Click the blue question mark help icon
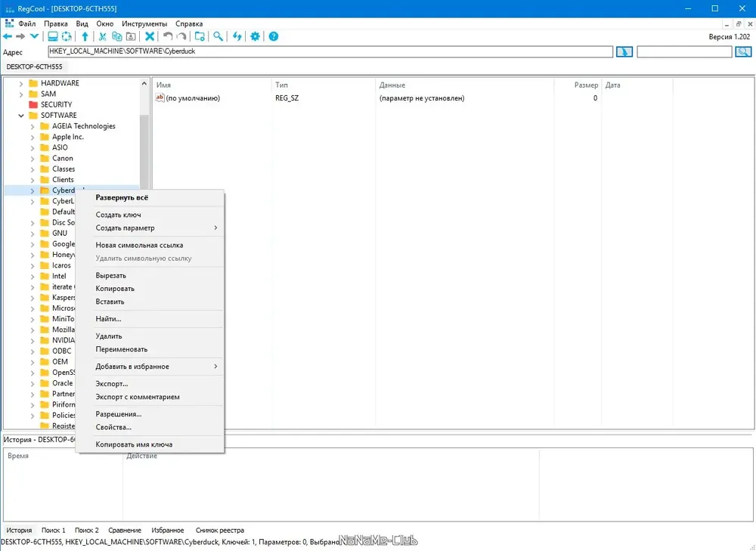The width and height of the screenshot is (756, 551). click(x=274, y=36)
